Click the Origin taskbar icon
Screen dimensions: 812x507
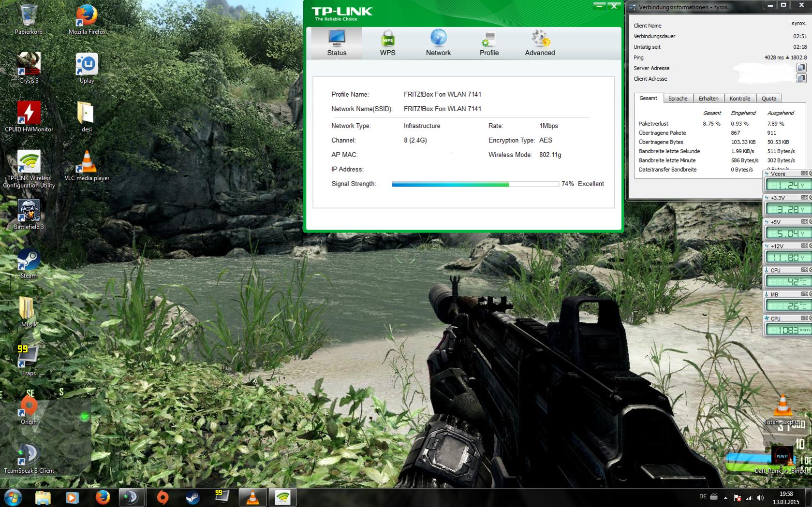[x=162, y=497]
